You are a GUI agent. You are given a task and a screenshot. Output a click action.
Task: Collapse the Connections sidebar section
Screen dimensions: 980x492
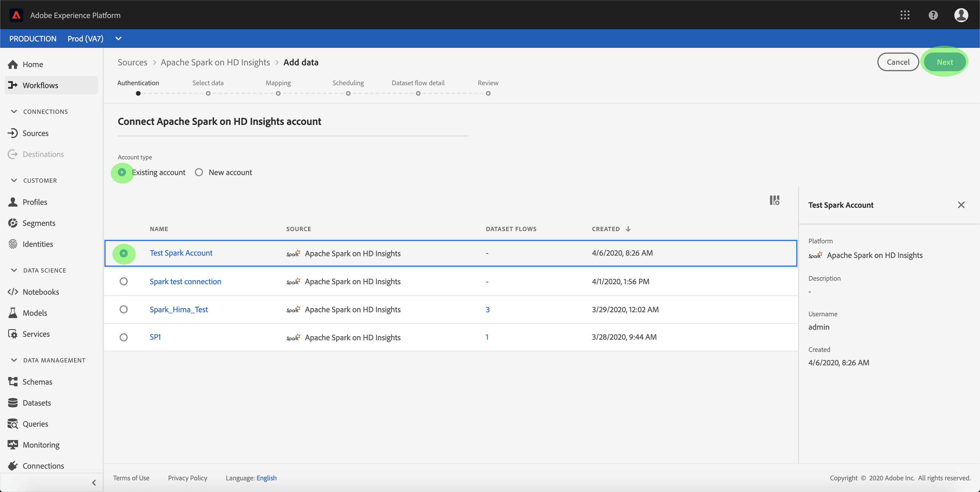coord(14,111)
